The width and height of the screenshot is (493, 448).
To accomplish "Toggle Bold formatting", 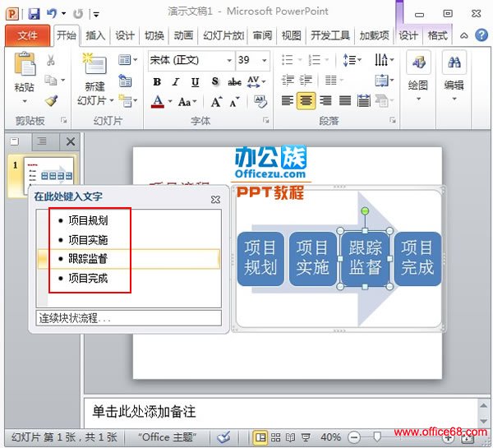I will tap(157, 82).
